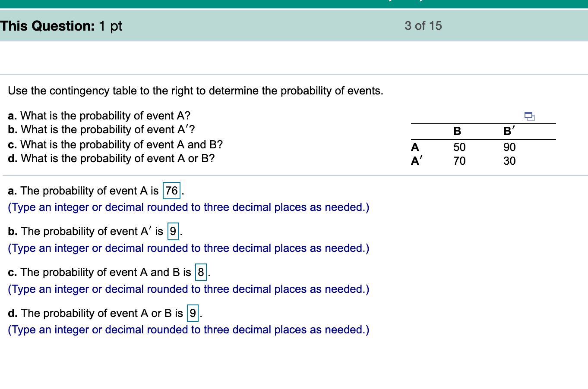Click the answer field containing 76
The height and width of the screenshot is (389, 588).
[x=171, y=191]
